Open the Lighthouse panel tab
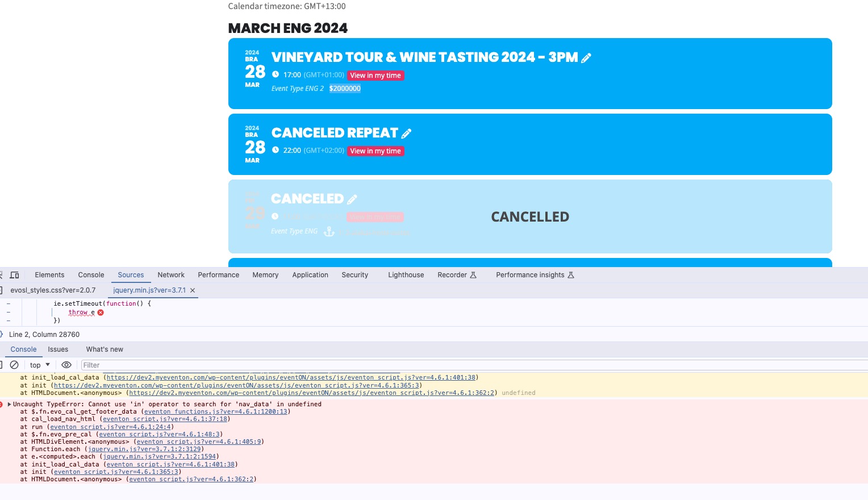The height and width of the screenshot is (500, 868). click(406, 275)
